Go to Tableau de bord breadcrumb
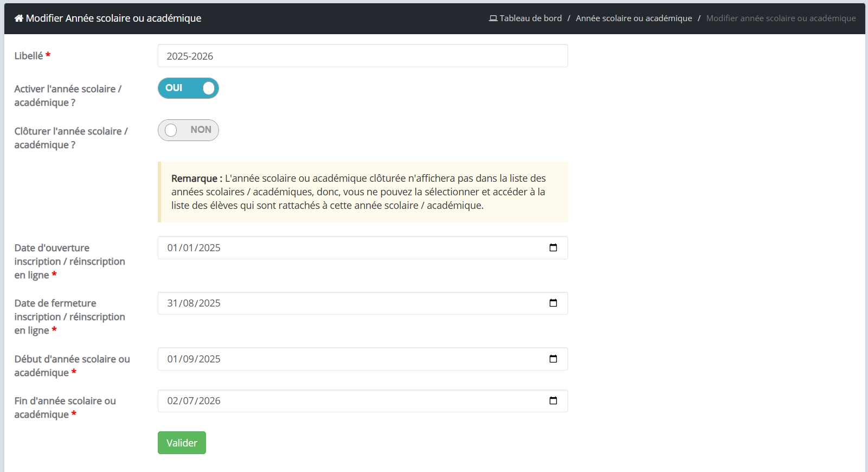The image size is (868, 472). point(530,18)
